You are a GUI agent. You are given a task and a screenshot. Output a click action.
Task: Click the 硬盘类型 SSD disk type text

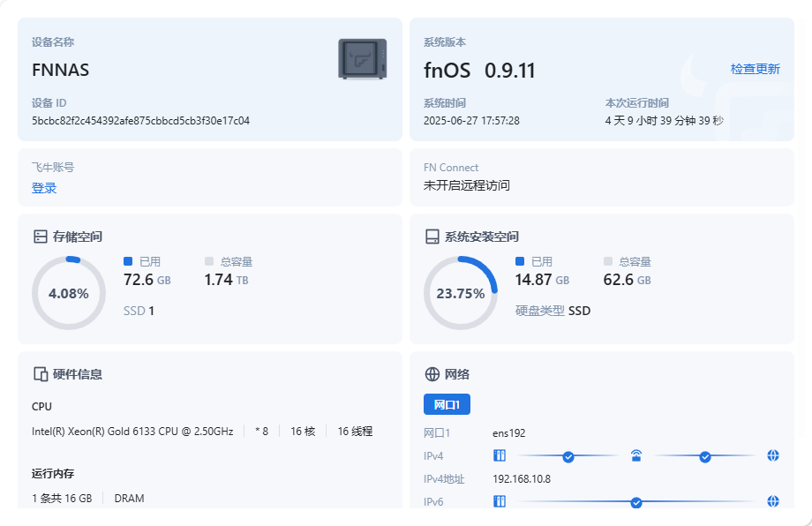click(553, 311)
